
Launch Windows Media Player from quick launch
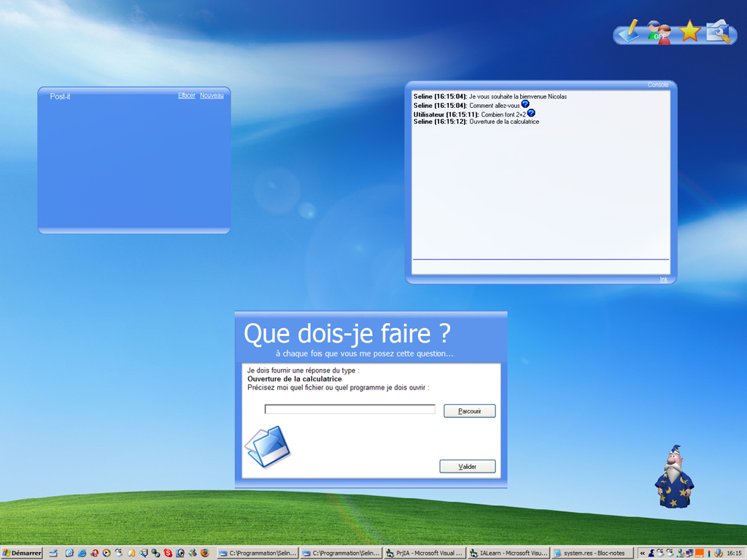click(107, 553)
